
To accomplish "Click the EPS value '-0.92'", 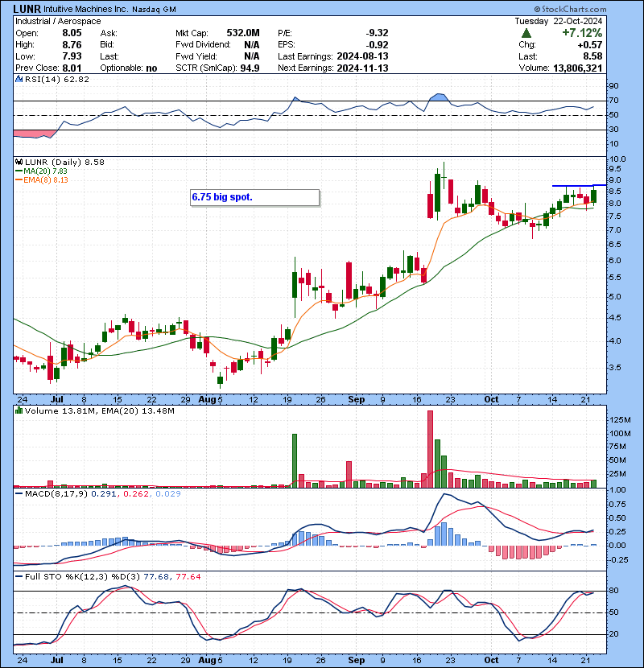I will click(377, 45).
